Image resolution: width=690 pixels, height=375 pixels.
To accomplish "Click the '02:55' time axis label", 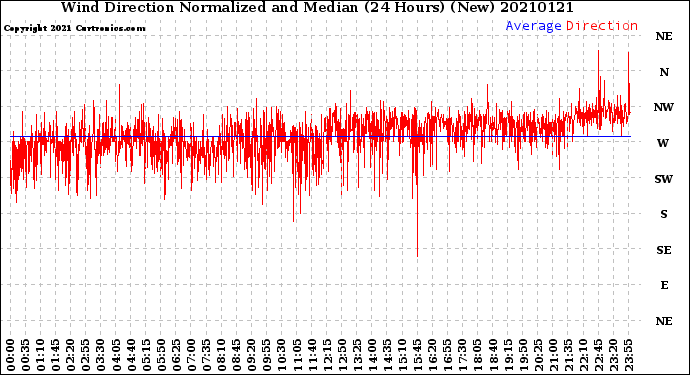I will pos(86,356).
